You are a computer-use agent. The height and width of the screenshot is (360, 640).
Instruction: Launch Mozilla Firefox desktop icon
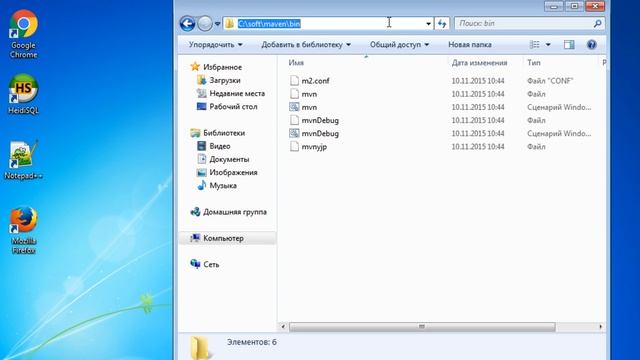(23, 231)
